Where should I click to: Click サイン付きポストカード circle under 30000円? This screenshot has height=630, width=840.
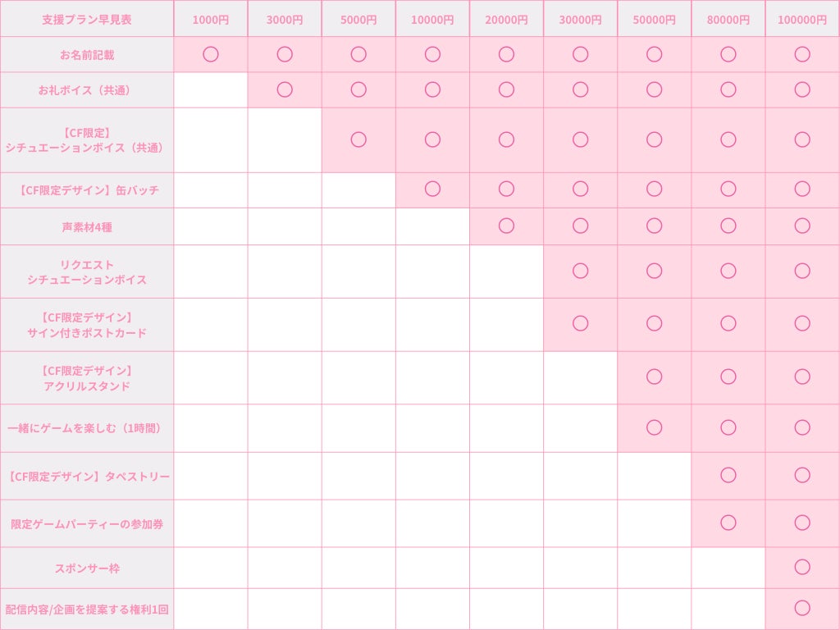click(580, 323)
